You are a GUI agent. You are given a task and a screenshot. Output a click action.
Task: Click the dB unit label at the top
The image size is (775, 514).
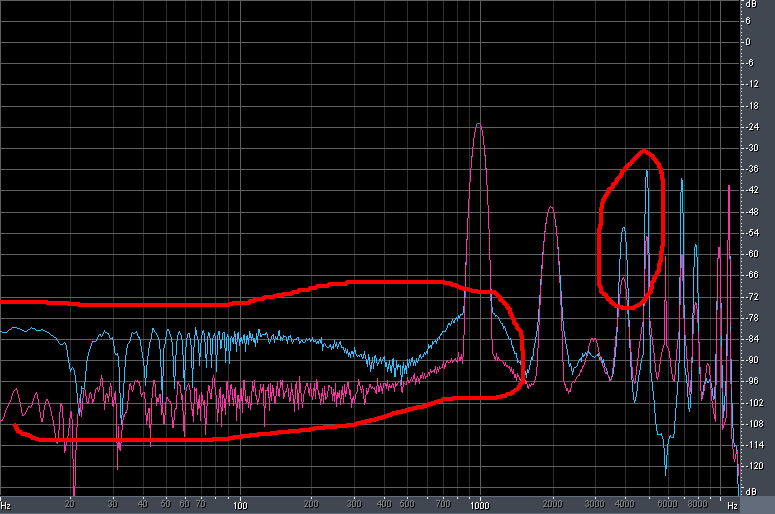pos(751,4)
